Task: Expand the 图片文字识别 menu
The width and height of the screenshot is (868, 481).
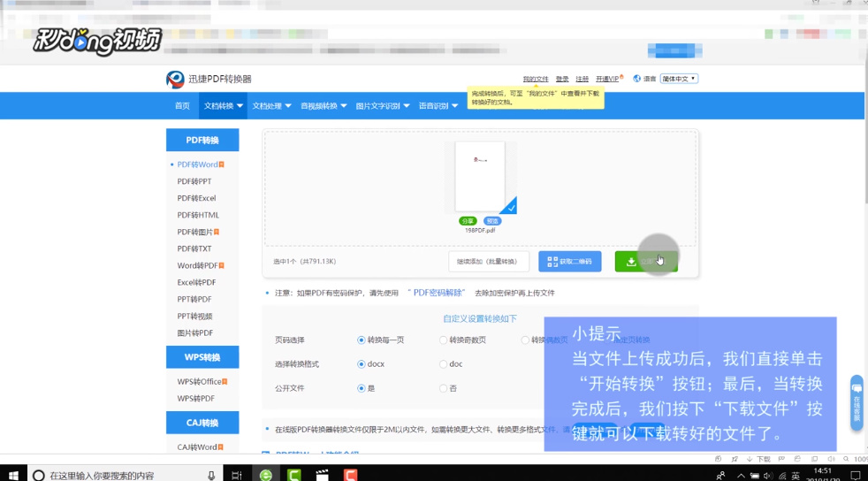Action: tap(382, 106)
